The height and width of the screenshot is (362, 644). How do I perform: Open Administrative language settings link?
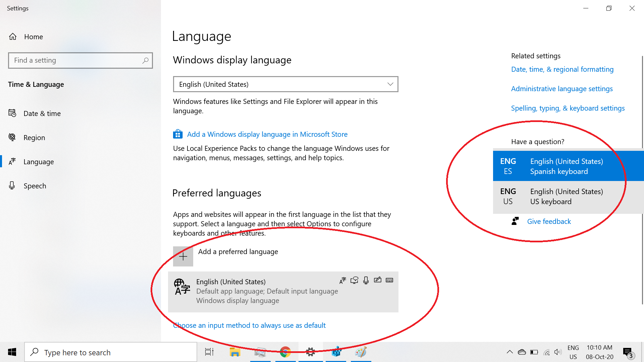562,89
